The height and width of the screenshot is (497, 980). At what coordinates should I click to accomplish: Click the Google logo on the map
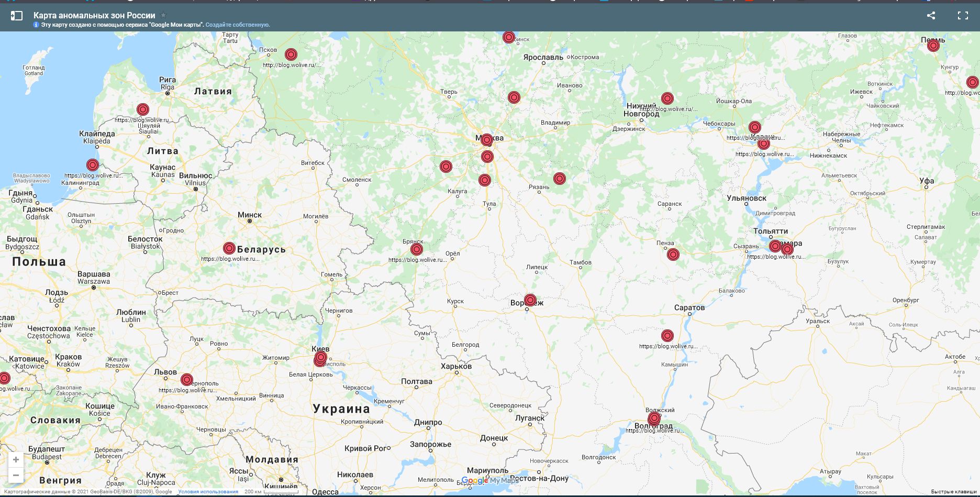tap(475, 480)
